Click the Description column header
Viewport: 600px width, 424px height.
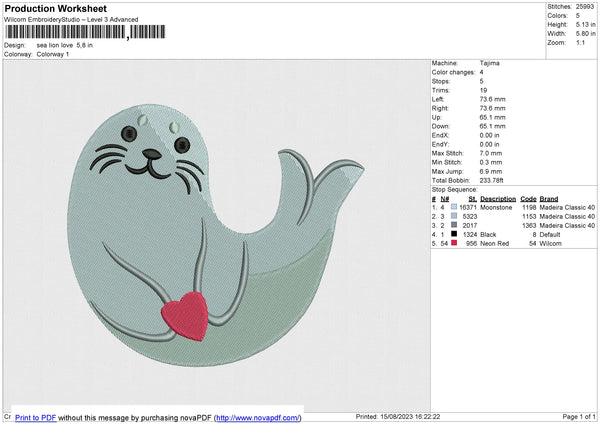click(498, 198)
